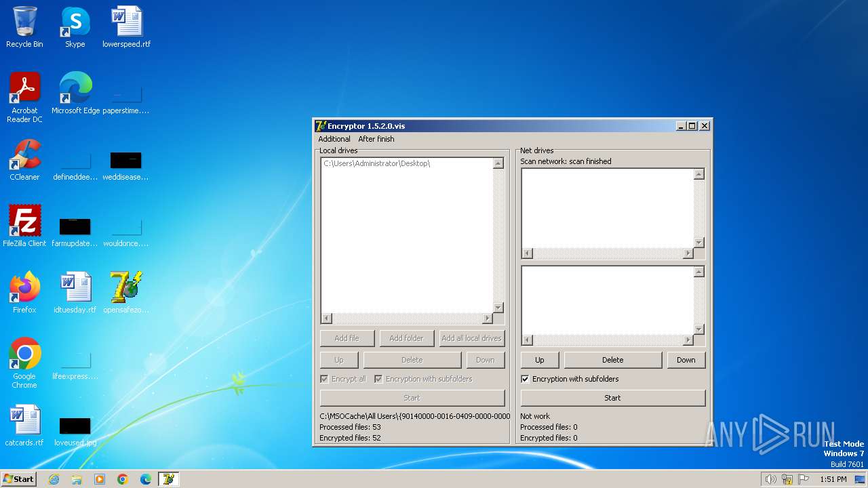
Task: Open Acrobat Reader DC shortcut
Action: click(x=24, y=98)
